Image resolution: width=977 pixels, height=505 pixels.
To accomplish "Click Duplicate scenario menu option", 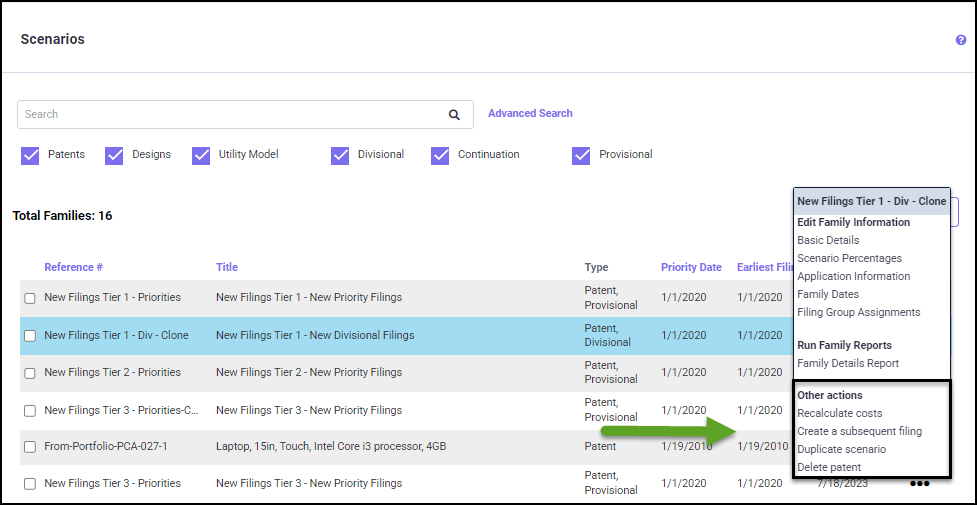I will (x=841, y=450).
